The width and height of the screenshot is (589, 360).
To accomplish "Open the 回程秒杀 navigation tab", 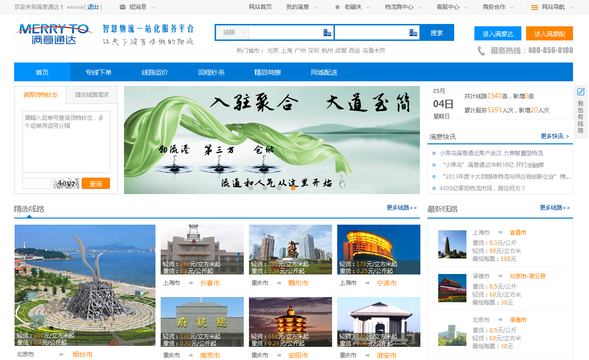I will point(211,72).
